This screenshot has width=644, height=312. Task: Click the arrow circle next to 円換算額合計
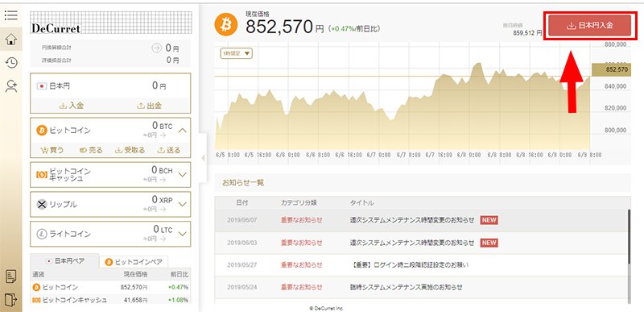(x=156, y=48)
